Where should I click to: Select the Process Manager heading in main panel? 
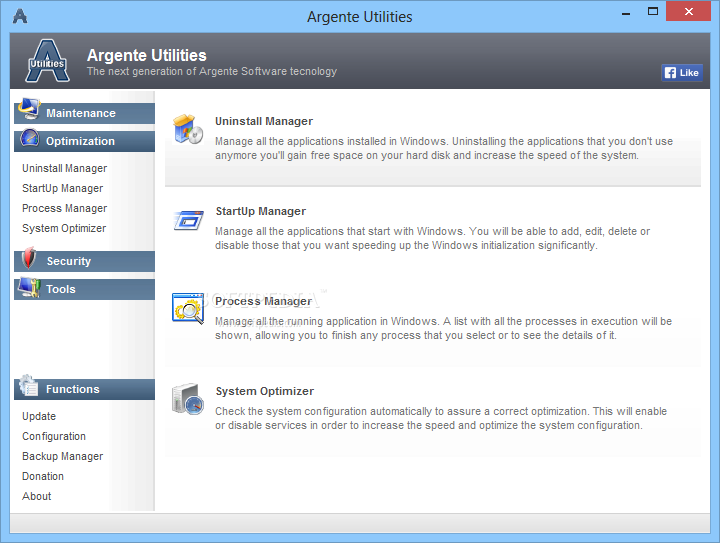pos(264,301)
